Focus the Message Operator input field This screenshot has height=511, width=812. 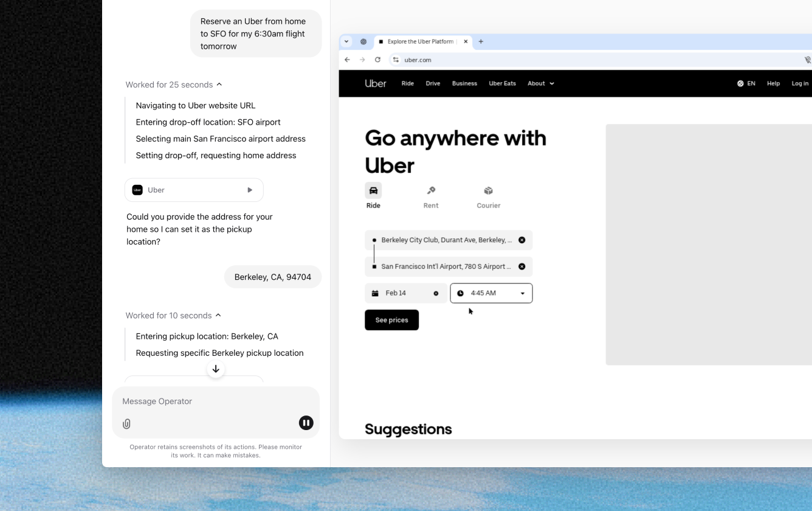(x=216, y=401)
